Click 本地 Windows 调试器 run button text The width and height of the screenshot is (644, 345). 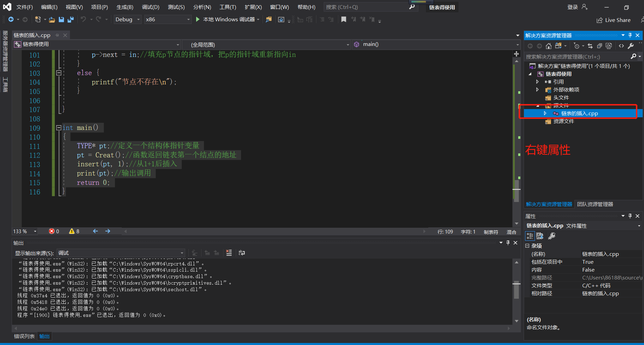229,20
